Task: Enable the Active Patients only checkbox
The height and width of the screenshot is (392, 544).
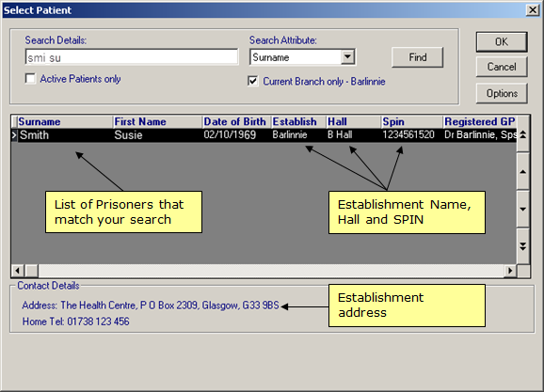Action: [30, 79]
